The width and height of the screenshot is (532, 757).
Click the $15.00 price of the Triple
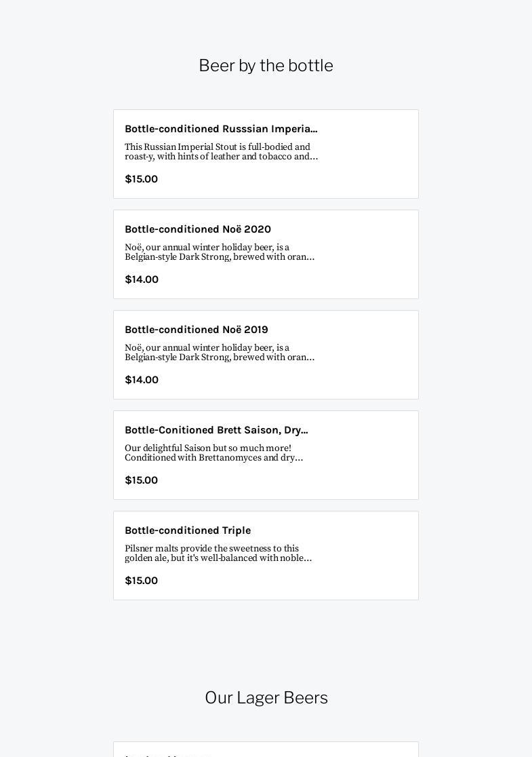[x=142, y=581]
